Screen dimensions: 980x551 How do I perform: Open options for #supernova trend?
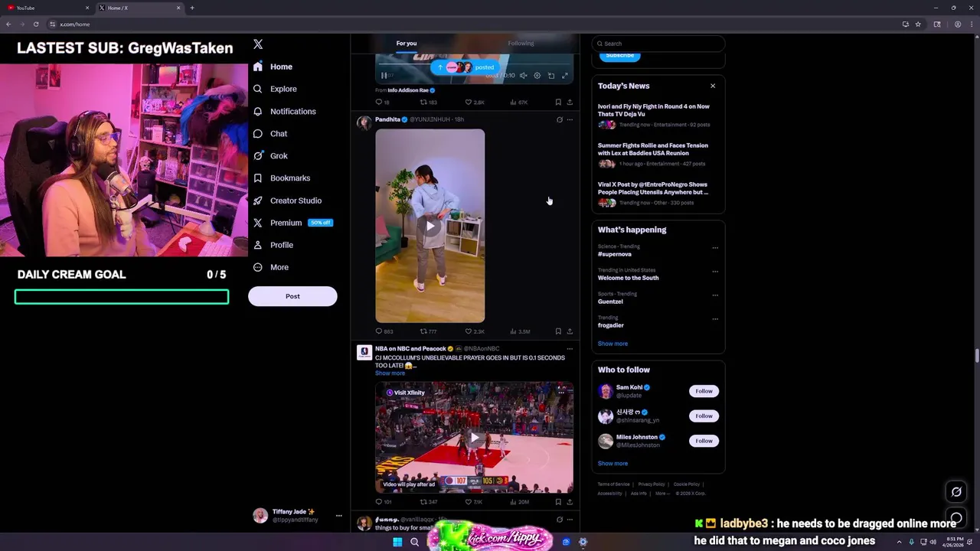click(x=715, y=248)
